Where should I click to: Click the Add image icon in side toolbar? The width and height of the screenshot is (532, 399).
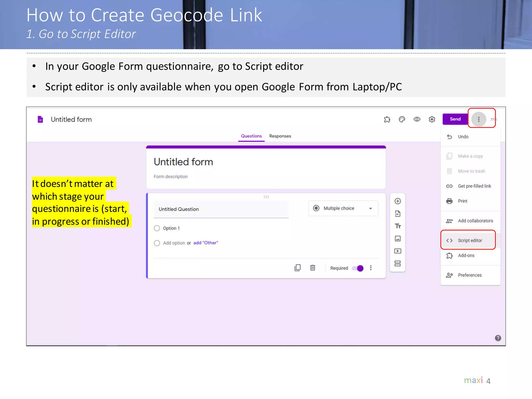pos(398,238)
